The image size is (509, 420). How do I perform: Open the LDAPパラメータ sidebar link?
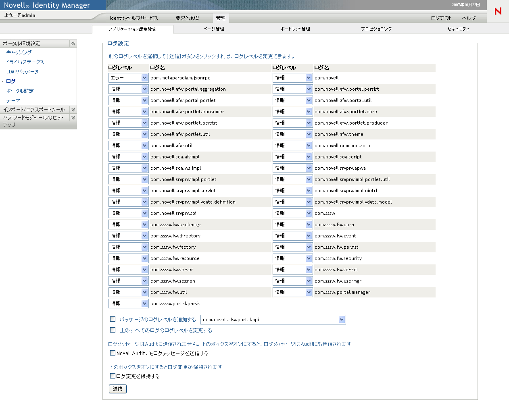(22, 72)
